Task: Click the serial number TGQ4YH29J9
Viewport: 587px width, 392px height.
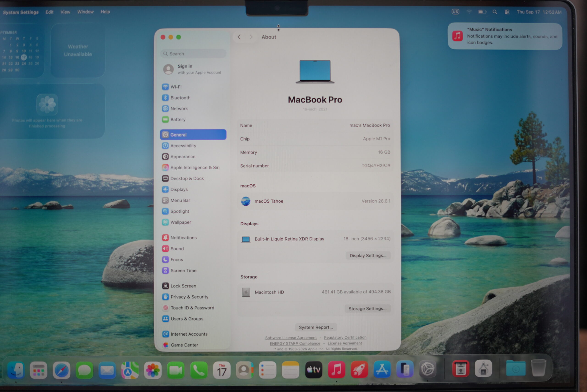Action: coord(376,166)
